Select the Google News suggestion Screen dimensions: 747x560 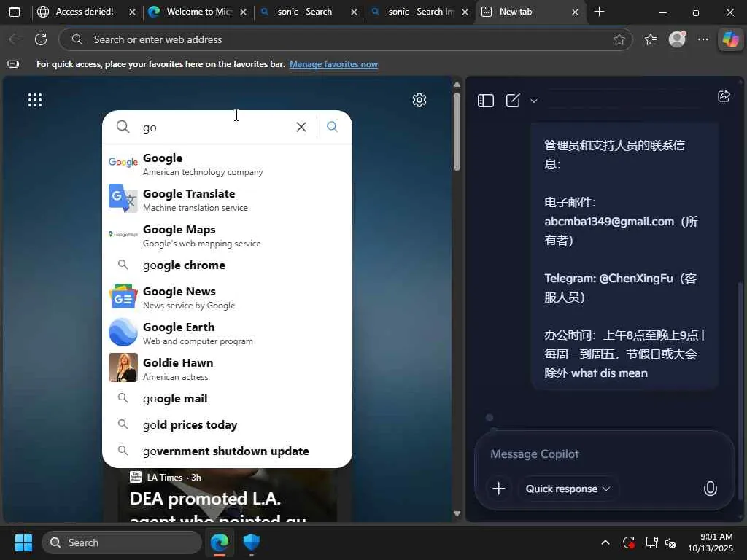[x=228, y=297]
